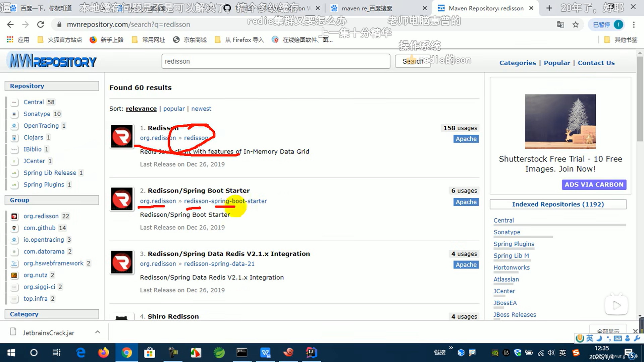Click the Spring Data Redis V2.1.x result logo

tap(122, 262)
